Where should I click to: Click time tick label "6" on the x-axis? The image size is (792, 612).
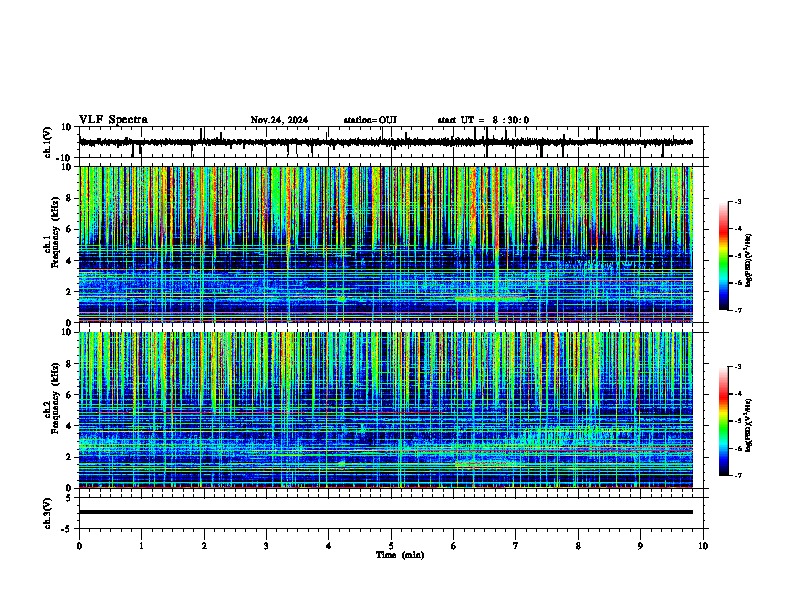(x=454, y=546)
